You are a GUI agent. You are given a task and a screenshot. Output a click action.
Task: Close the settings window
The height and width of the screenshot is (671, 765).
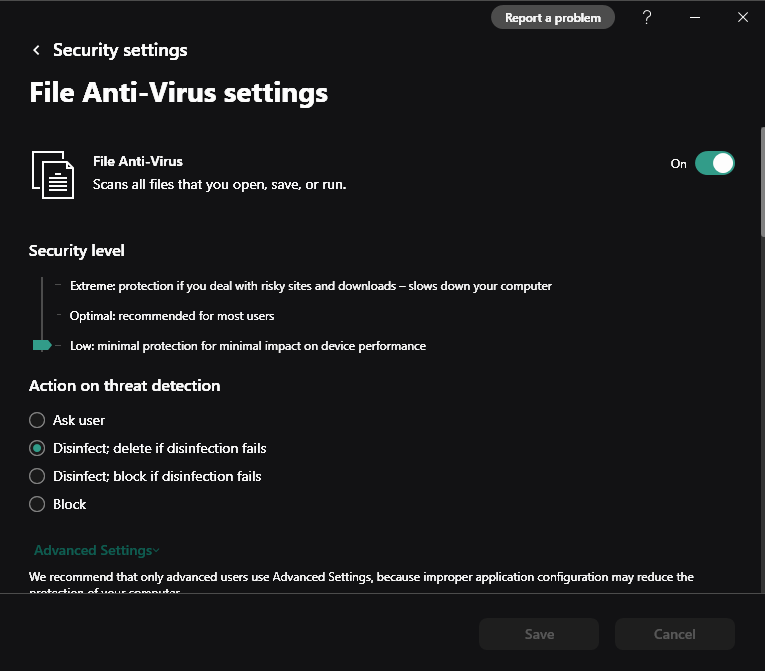pyautogui.click(x=743, y=17)
